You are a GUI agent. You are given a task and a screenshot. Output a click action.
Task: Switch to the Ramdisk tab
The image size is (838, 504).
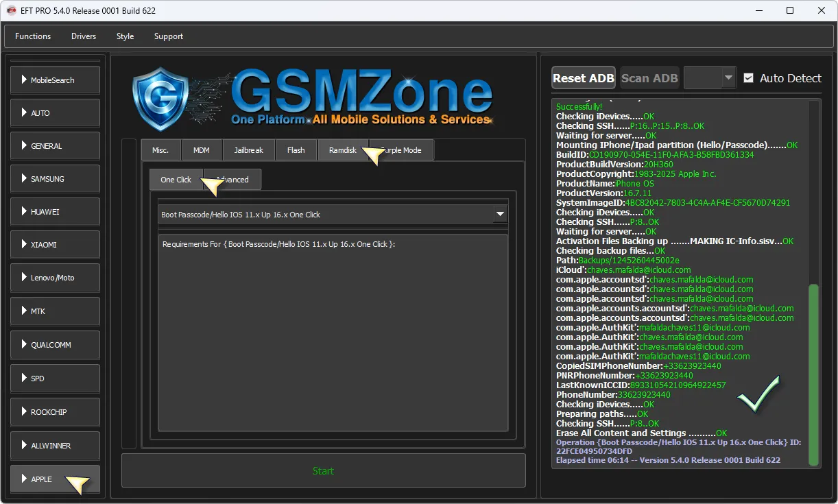pos(342,150)
